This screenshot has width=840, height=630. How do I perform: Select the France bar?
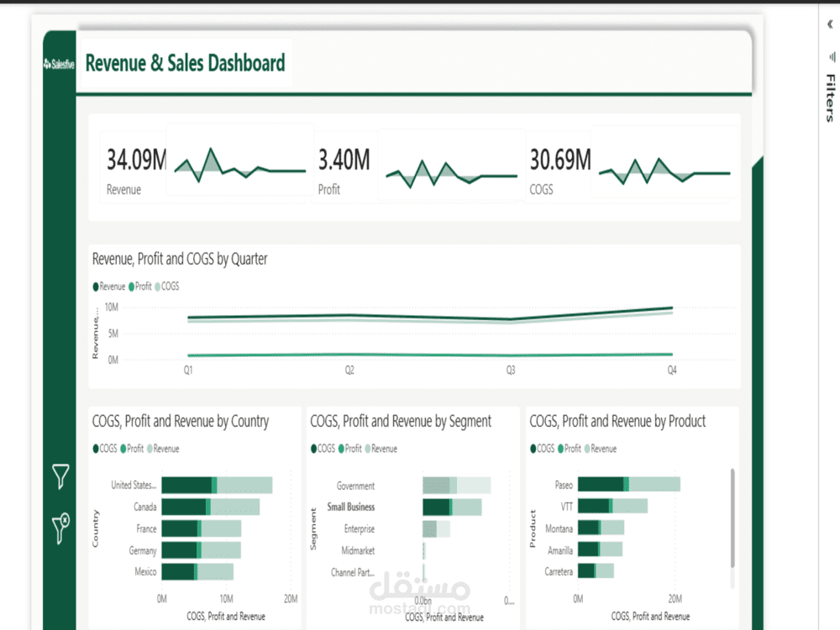(x=202, y=528)
